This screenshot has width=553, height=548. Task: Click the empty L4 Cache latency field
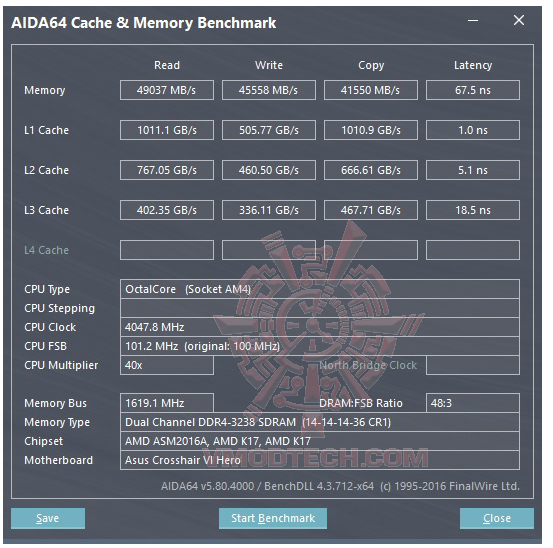click(473, 250)
